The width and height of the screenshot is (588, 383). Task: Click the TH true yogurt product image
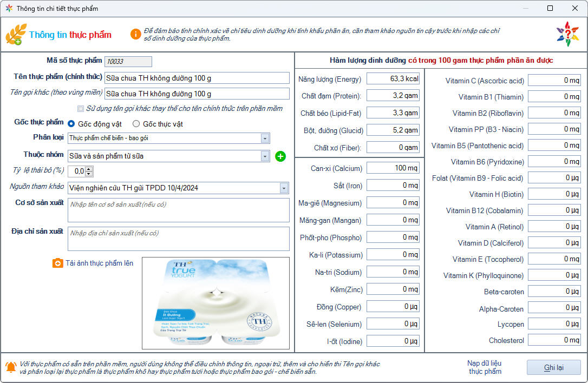(x=215, y=303)
